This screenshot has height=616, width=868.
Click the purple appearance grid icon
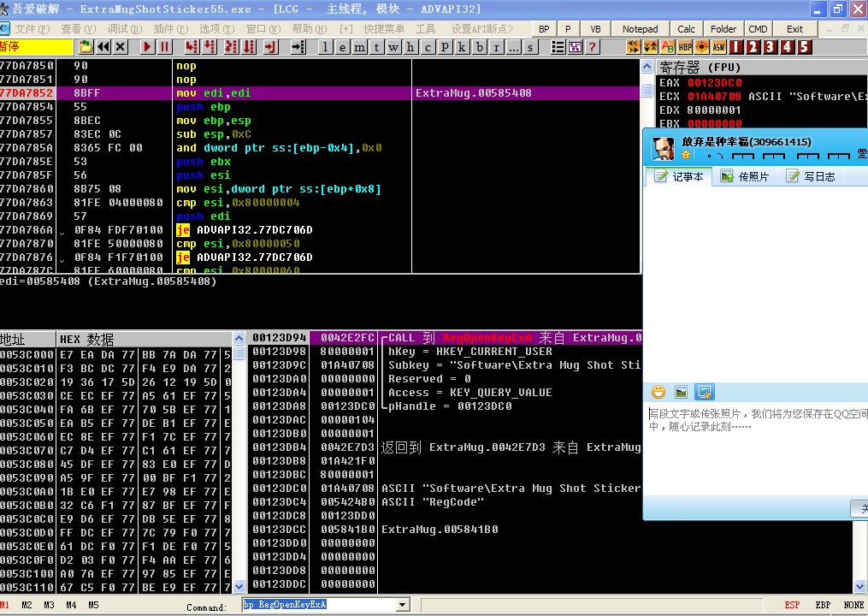click(x=576, y=47)
